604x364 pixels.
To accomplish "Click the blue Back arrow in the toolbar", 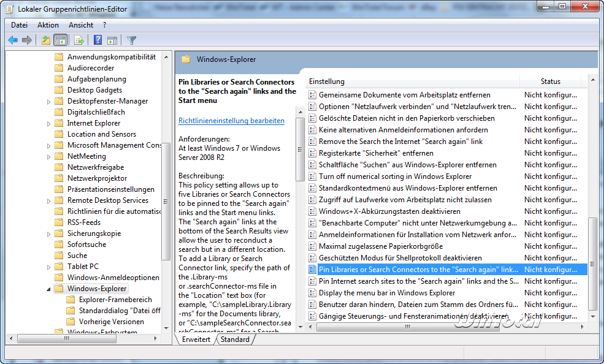I will click(x=13, y=40).
